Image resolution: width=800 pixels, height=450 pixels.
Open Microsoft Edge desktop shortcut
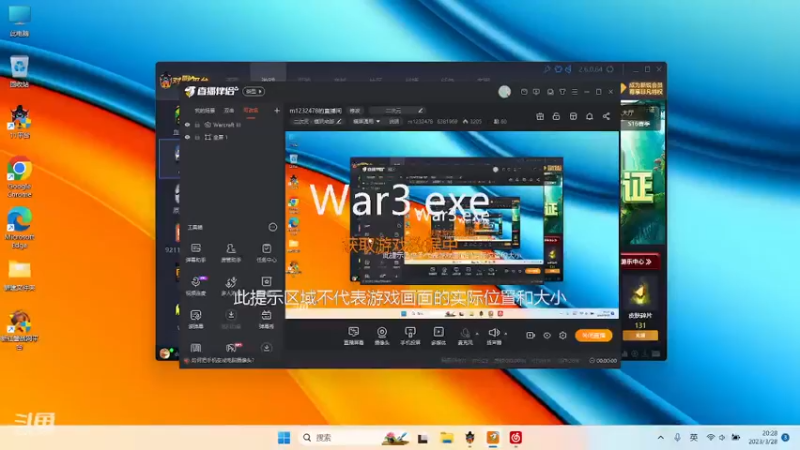(19, 228)
